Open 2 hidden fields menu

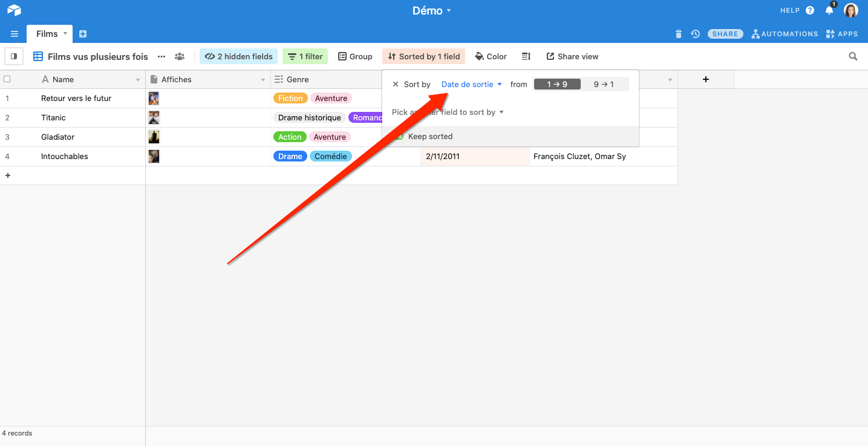[x=239, y=56]
